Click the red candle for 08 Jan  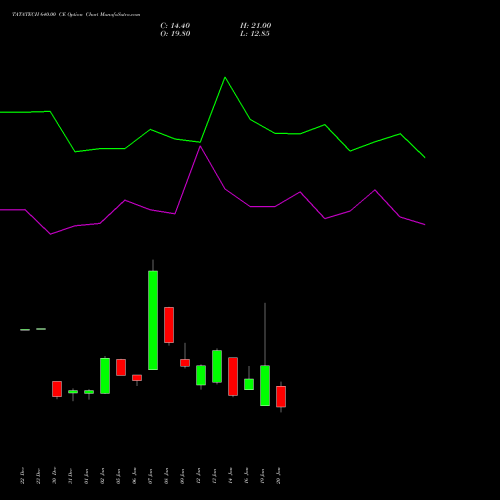(x=169, y=325)
